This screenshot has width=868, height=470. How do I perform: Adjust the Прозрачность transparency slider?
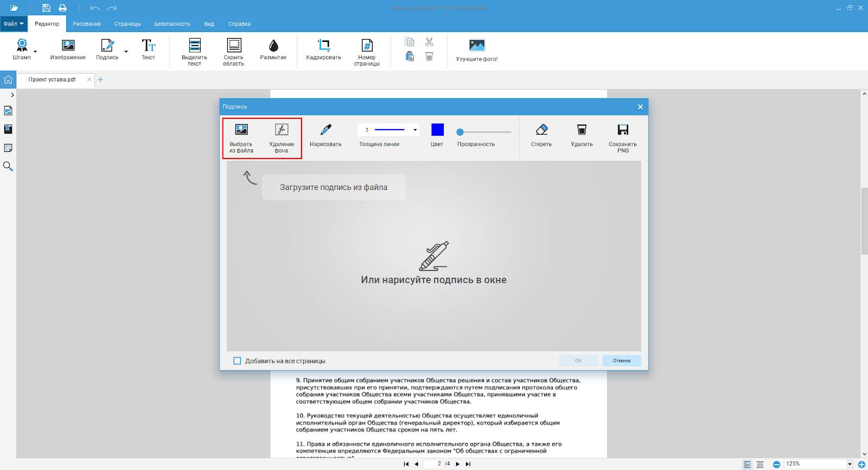pyautogui.click(x=484, y=132)
